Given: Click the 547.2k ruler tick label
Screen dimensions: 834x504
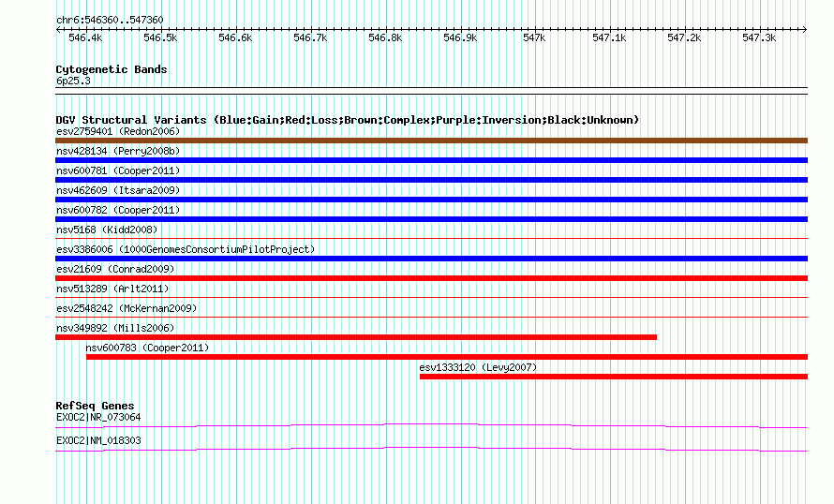Looking at the screenshot, I should click(685, 37).
